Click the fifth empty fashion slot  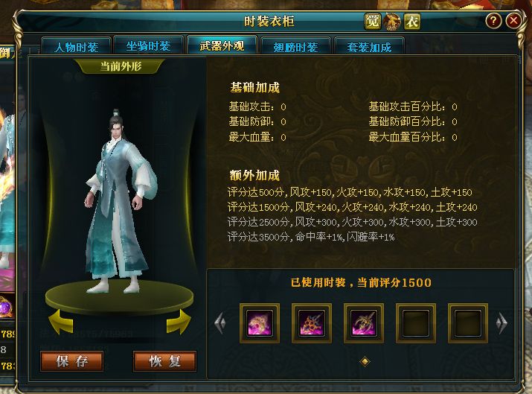coord(468,323)
